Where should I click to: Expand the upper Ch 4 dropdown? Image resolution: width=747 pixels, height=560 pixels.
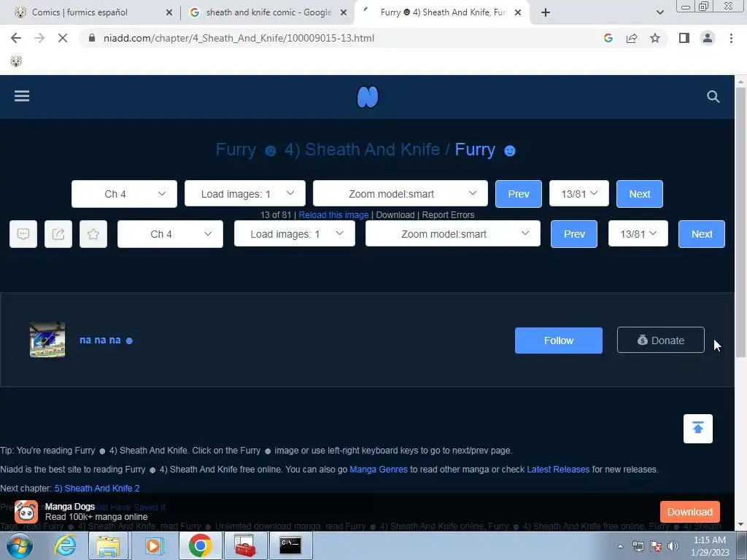(124, 194)
